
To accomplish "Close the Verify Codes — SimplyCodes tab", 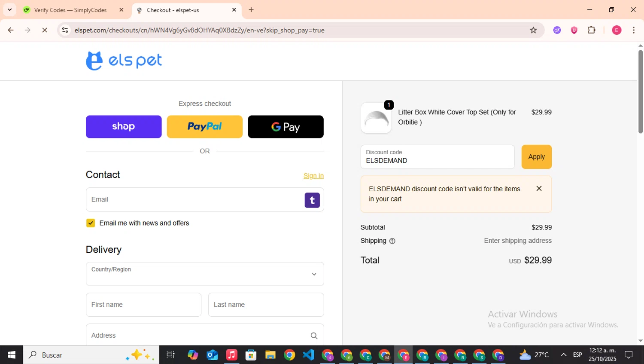I will 122,10.
